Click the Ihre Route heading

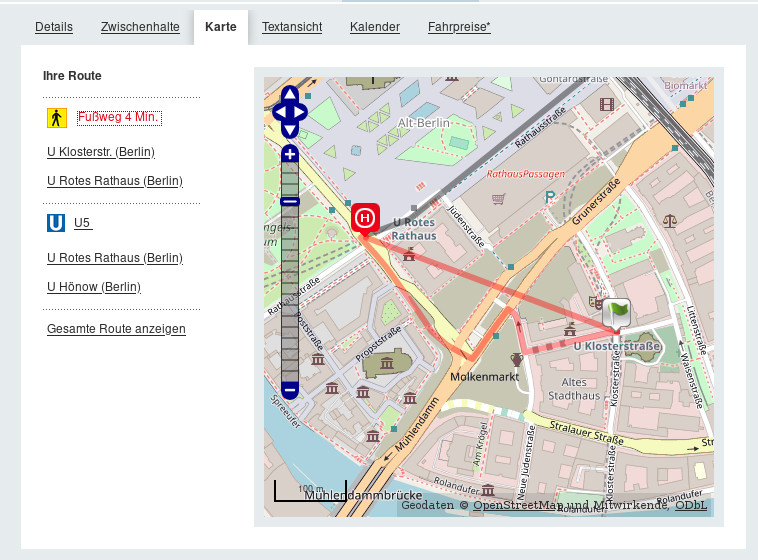click(x=72, y=76)
